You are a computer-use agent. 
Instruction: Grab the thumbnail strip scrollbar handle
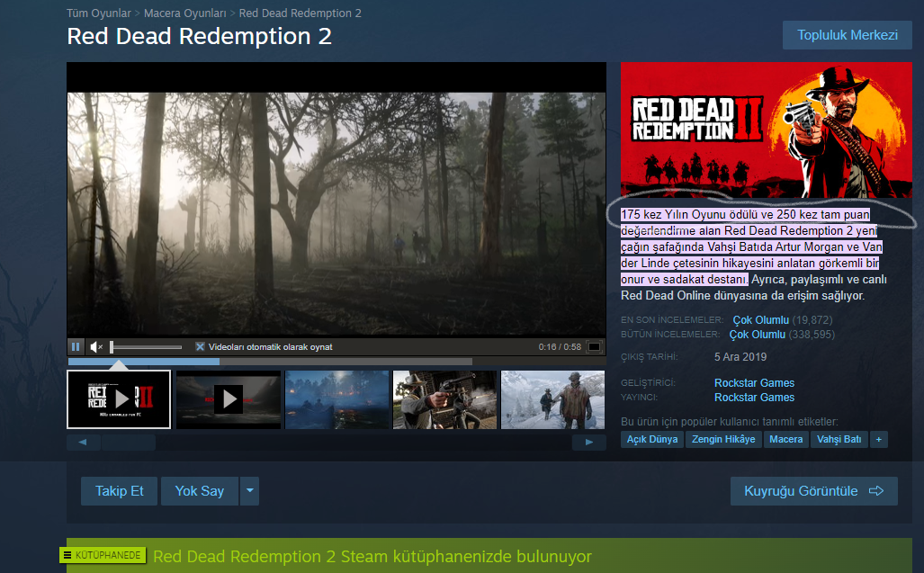coord(129,443)
